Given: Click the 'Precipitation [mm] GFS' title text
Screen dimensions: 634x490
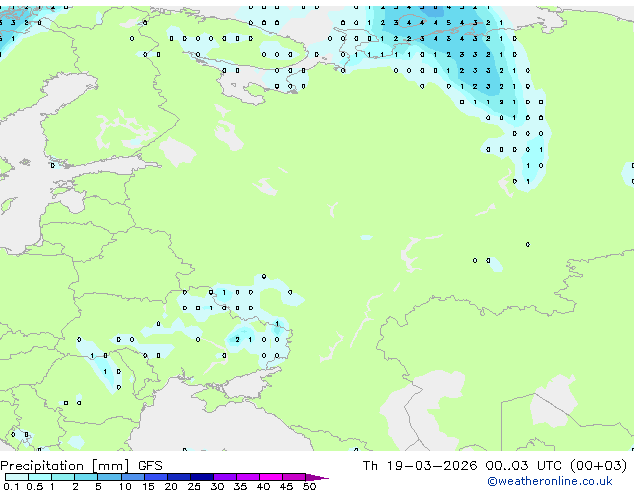Looking at the screenshot, I should click(81, 466).
